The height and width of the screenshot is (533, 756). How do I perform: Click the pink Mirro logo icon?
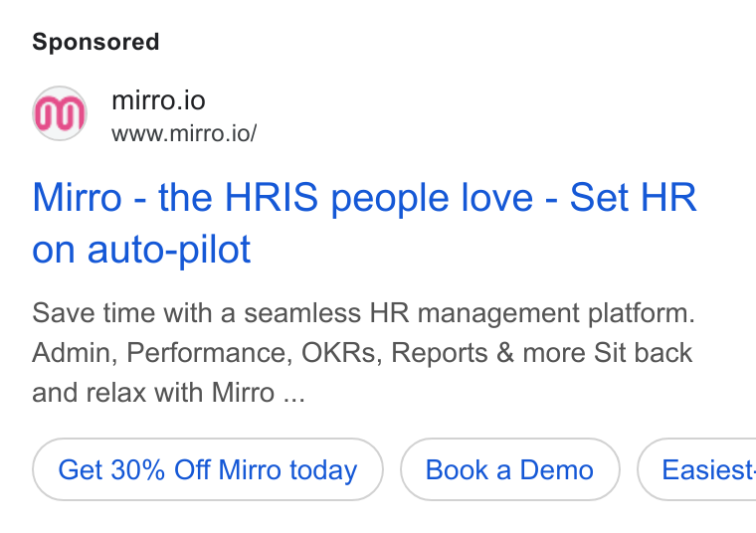coord(60,113)
